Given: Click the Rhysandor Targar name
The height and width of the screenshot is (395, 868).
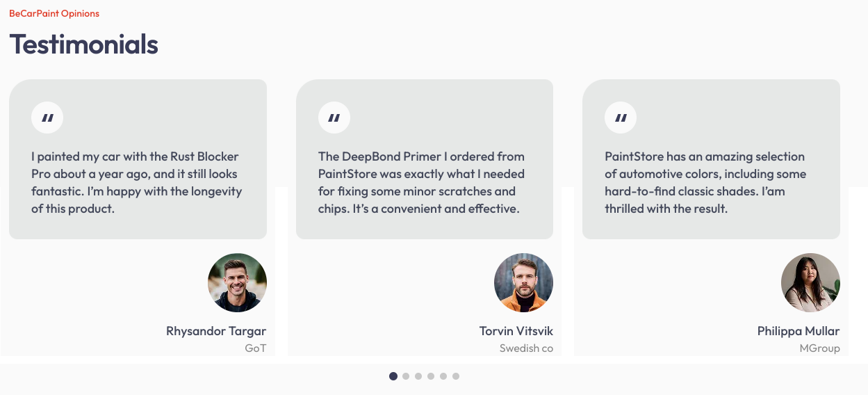Looking at the screenshot, I should click(x=215, y=331).
